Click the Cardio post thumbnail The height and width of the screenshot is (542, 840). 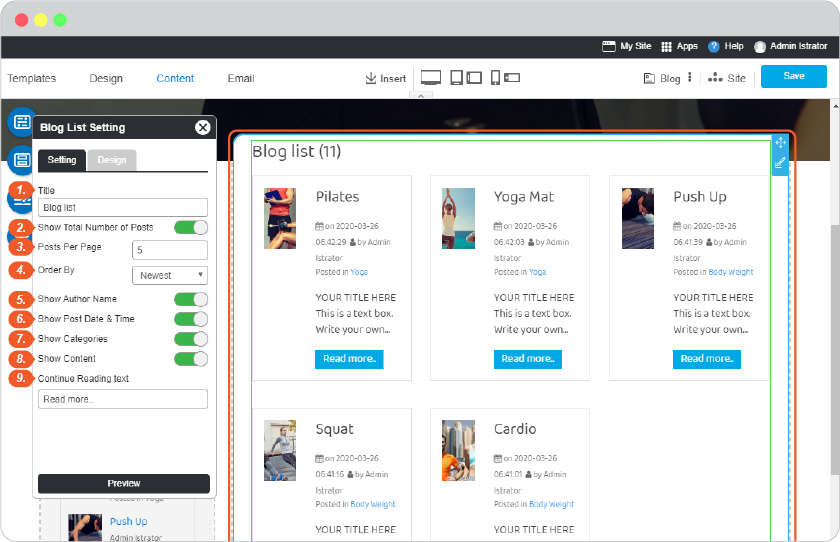click(458, 450)
